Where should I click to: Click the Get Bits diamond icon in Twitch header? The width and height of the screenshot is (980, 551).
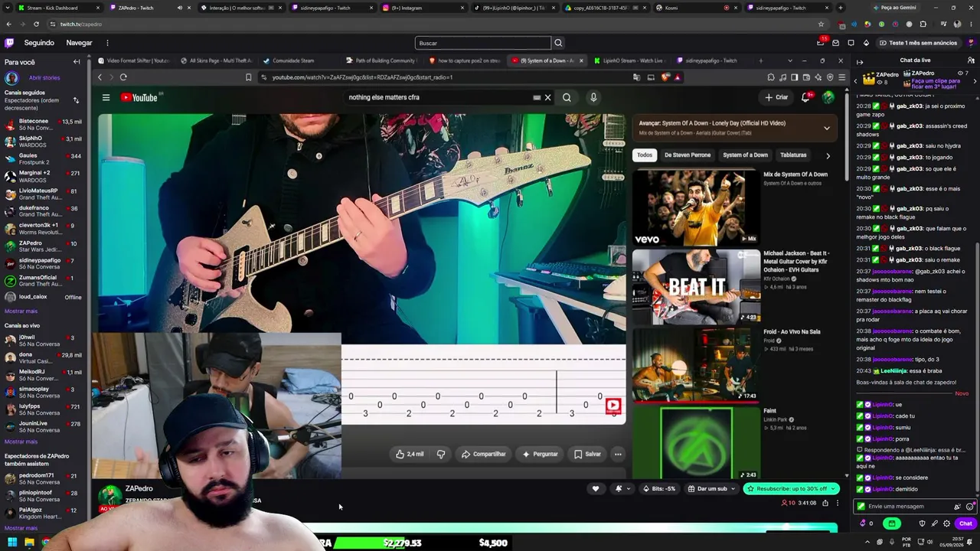coord(866,43)
